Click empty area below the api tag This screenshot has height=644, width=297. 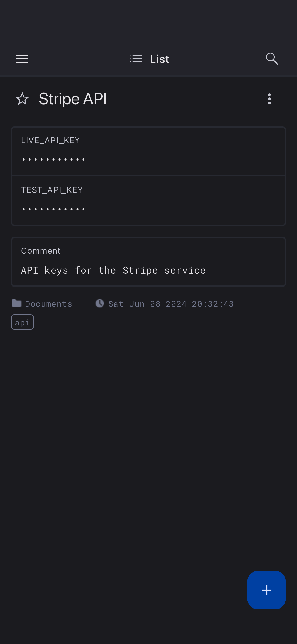[148, 425]
